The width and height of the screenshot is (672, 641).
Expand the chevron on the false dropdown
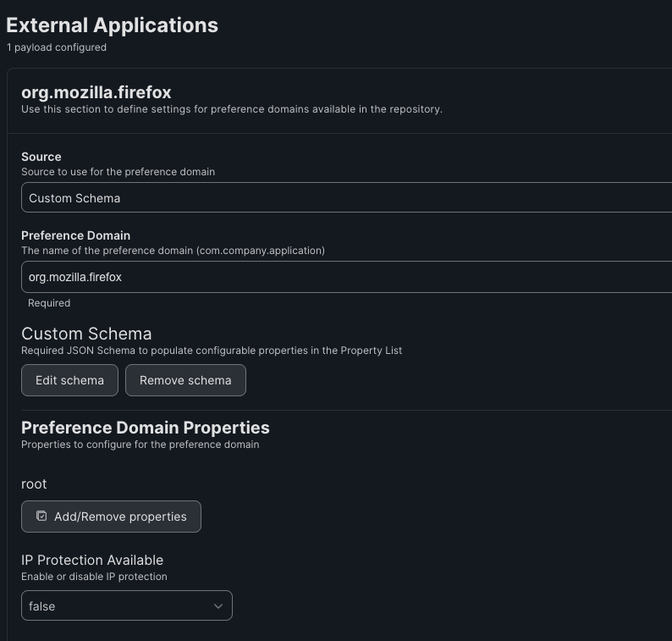218,606
